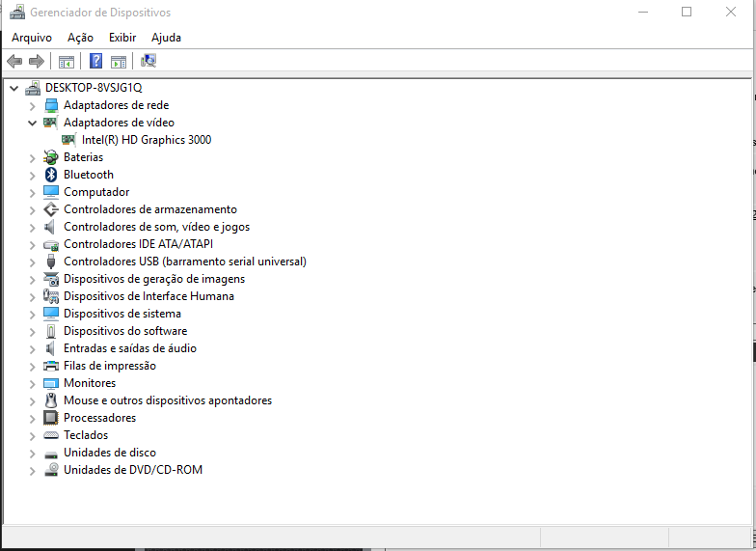Click the Baterias category icon

(51, 157)
